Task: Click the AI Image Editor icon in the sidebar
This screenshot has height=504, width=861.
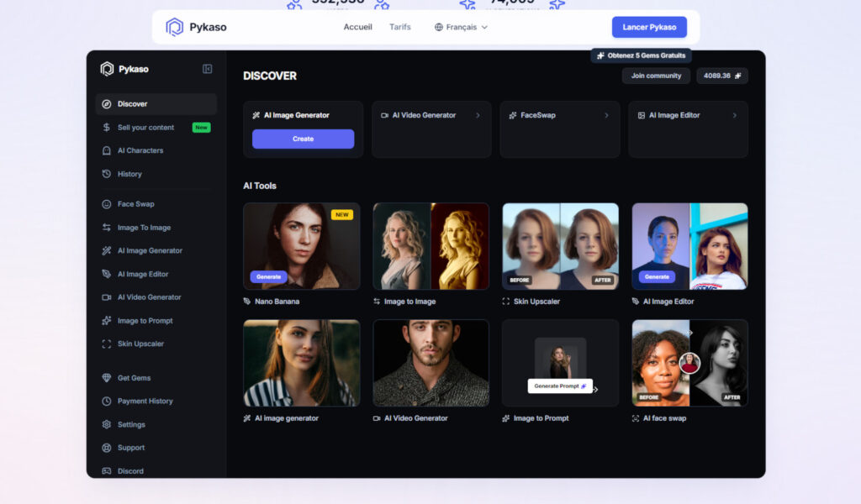Action: [x=107, y=274]
